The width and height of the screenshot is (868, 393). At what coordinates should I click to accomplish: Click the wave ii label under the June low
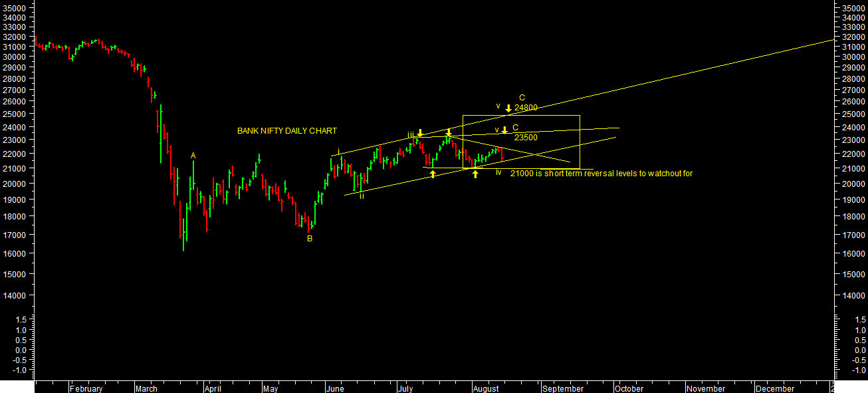362,196
